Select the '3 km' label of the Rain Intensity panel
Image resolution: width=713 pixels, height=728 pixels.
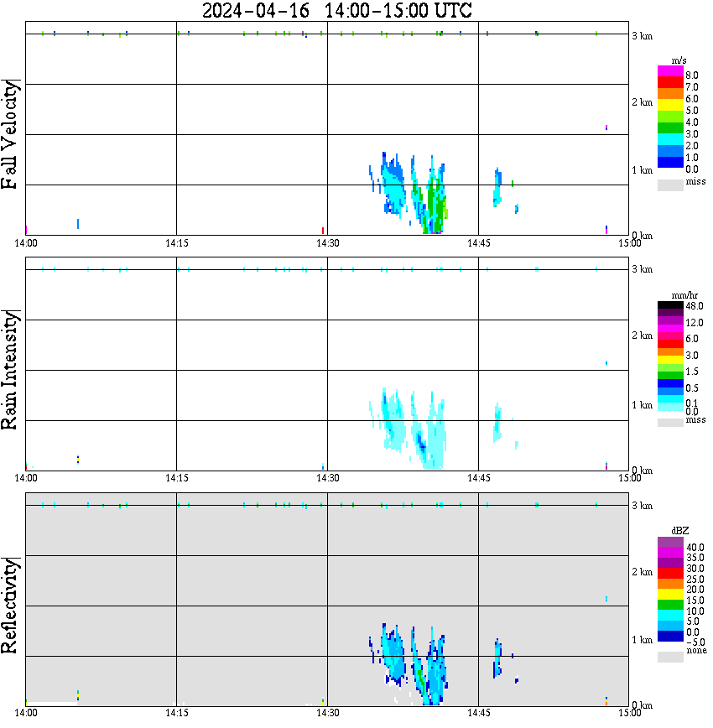642,269
